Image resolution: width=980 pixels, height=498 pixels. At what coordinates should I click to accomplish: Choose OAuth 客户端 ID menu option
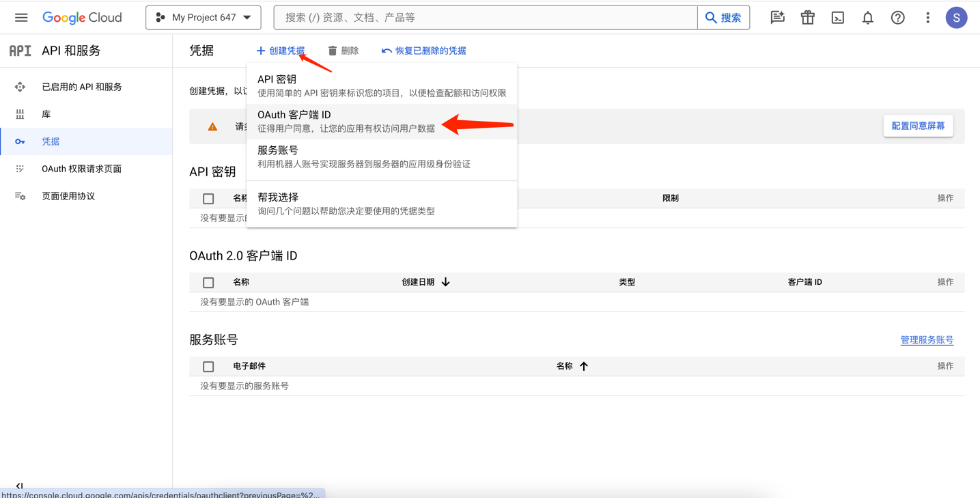coord(382,122)
